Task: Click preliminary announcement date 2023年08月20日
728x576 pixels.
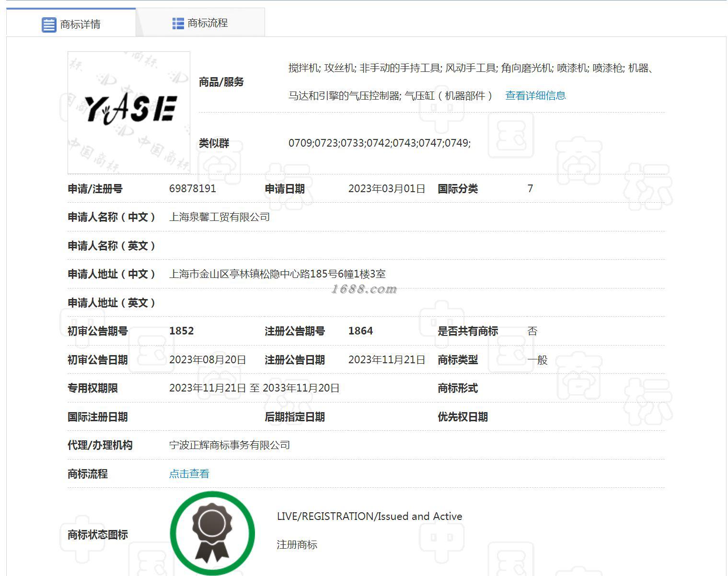Action: click(x=208, y=359)
